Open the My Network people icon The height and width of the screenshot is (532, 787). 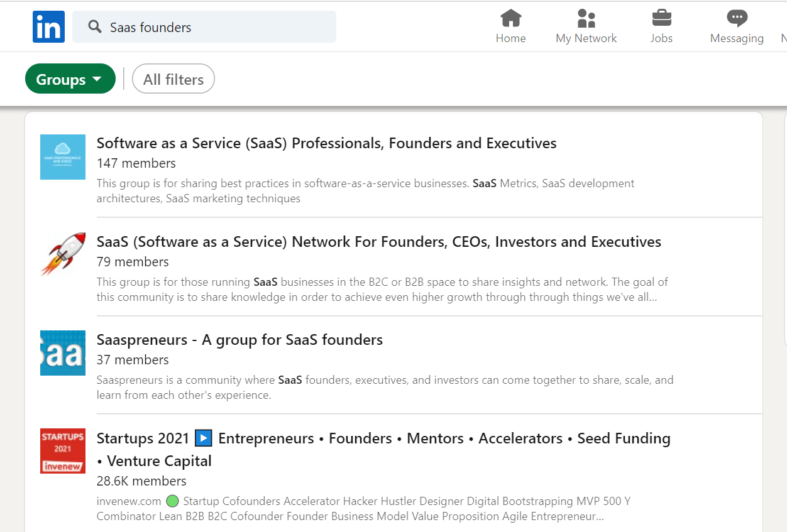586,18
